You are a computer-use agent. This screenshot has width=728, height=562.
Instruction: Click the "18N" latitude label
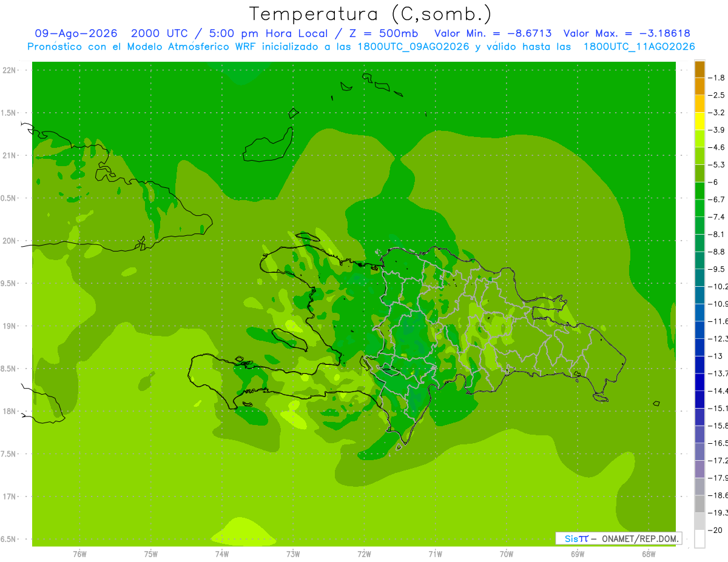[9, 411]
